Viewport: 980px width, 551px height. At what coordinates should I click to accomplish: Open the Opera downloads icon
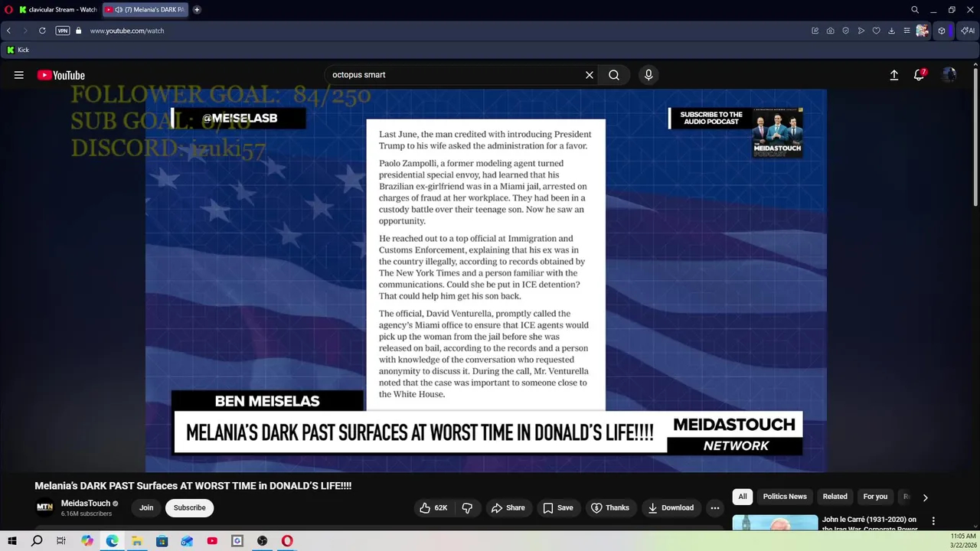click(x=892, y=31)
